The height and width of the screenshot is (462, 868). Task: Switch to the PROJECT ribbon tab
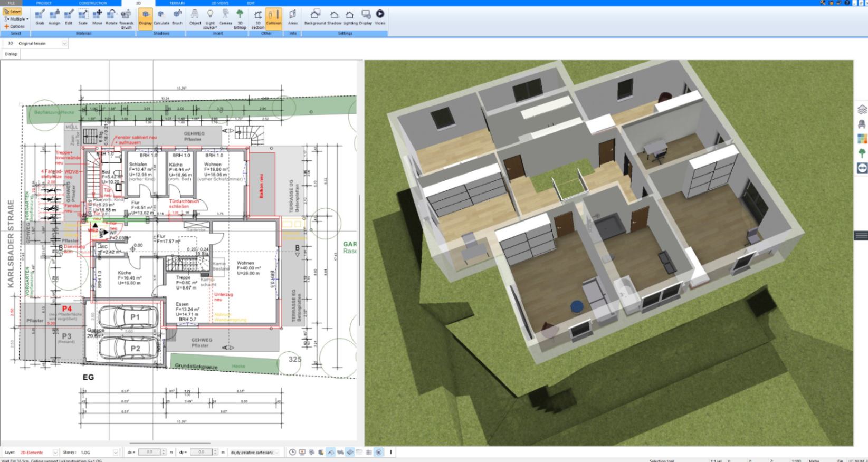(44, 3)
